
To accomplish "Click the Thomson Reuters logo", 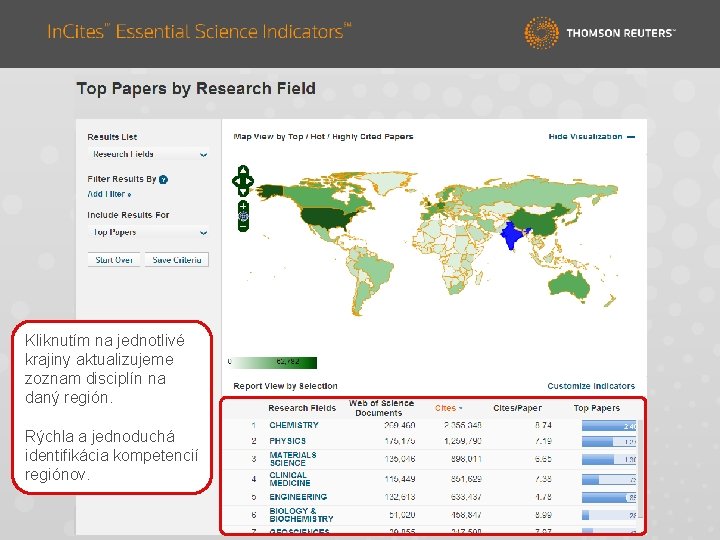I will [x=600, y=33].
